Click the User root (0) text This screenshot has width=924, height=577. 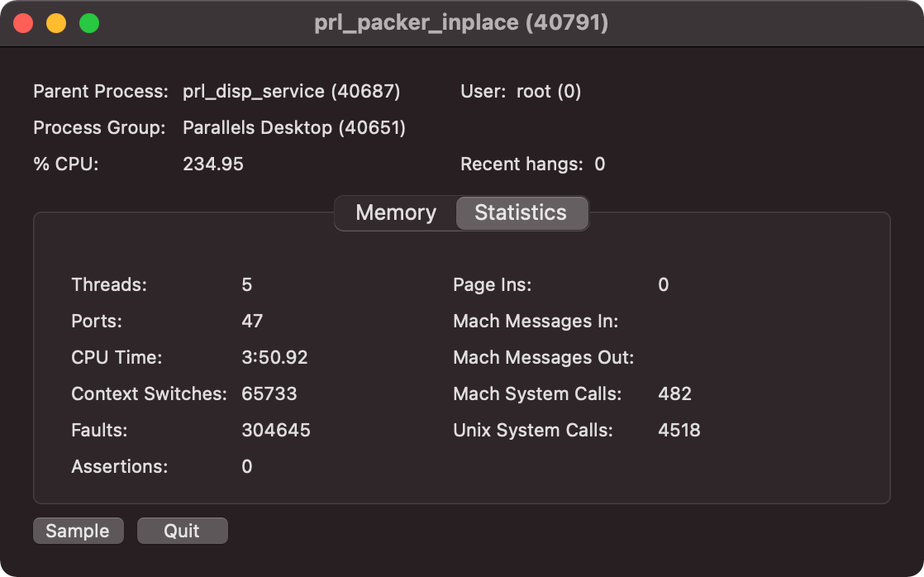pyautogui.click(x=548, y=91)
